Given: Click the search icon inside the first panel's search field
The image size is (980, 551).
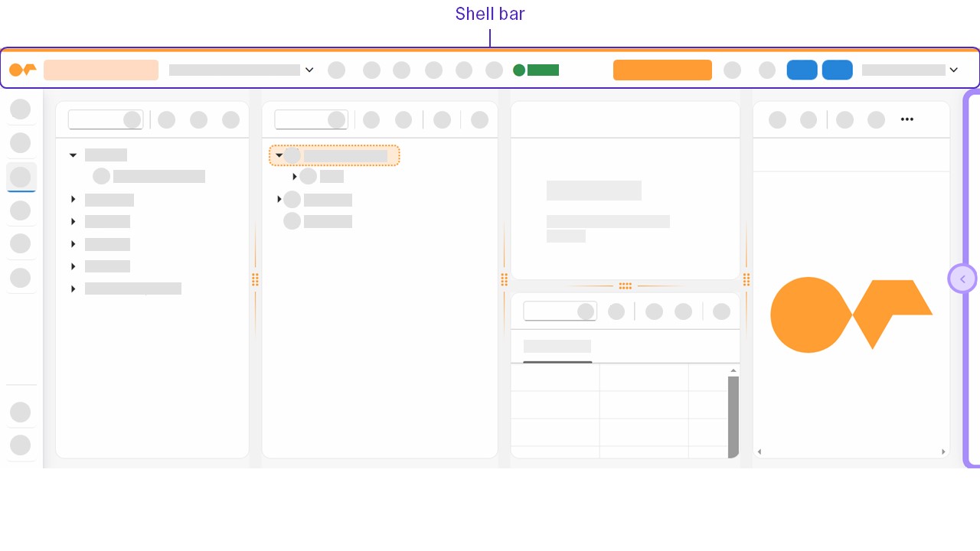Looking at the screenshot, I should (132, 119).
